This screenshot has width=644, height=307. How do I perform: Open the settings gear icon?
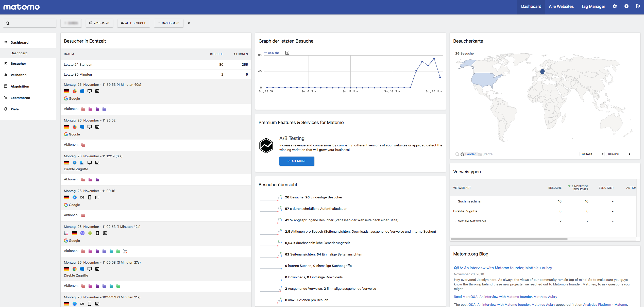615,6
